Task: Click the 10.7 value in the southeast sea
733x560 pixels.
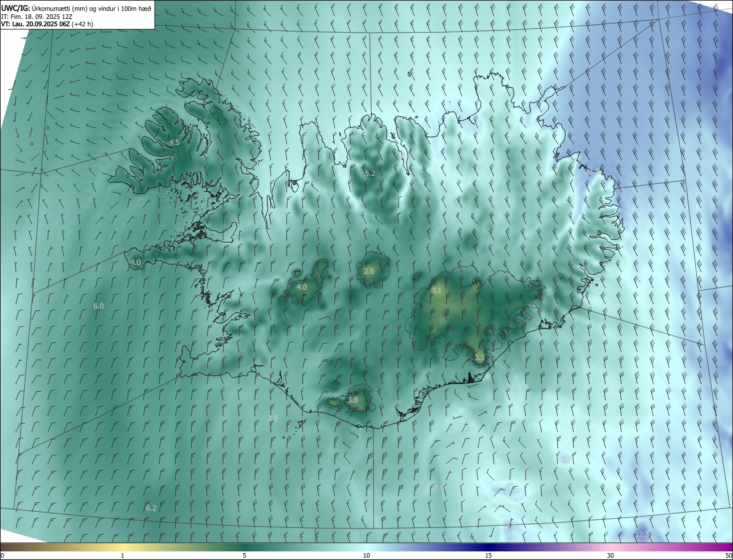Action: pyautogui.click(x=563, y=459)
